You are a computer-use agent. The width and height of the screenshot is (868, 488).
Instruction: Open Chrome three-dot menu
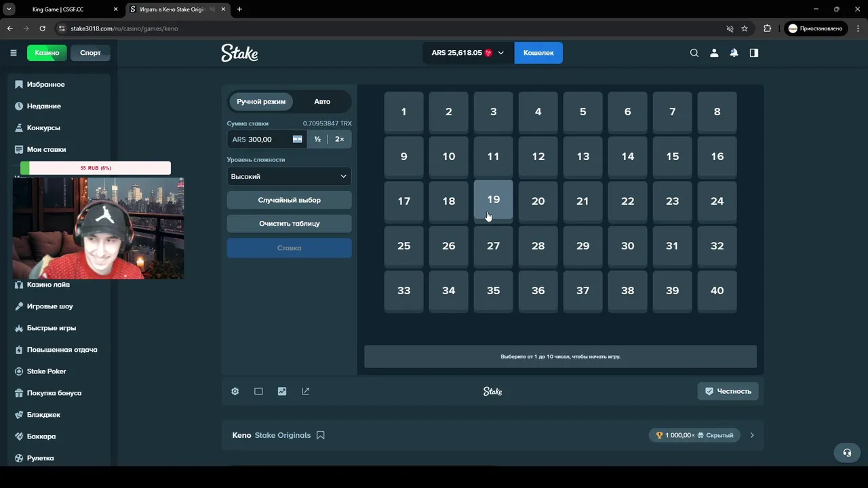857,28
